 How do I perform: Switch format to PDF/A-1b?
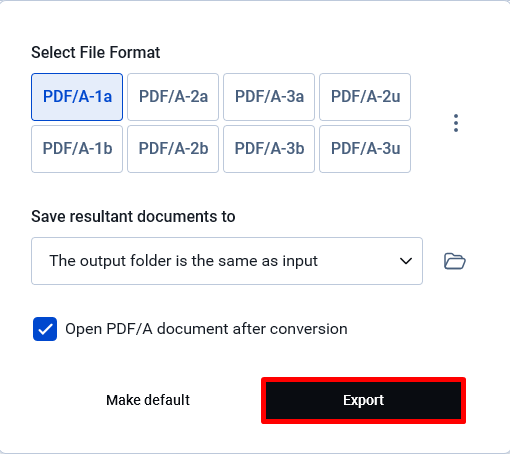point(77,149)
